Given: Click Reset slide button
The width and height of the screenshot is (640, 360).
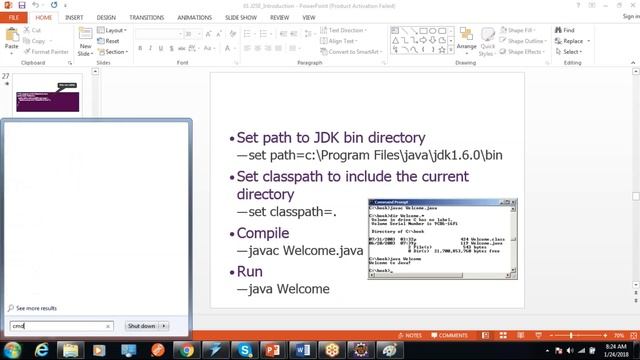Looking at the screenshot, I should tap(108, 41).
